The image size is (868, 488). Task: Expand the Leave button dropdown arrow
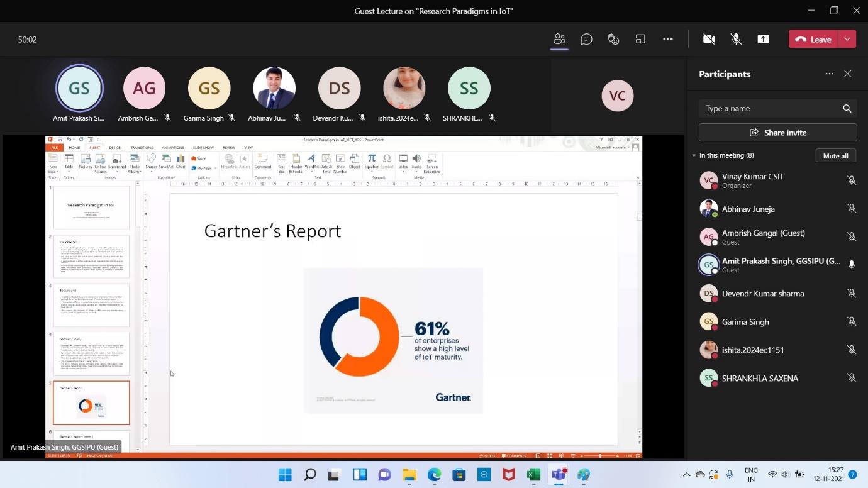click(847, 39)
